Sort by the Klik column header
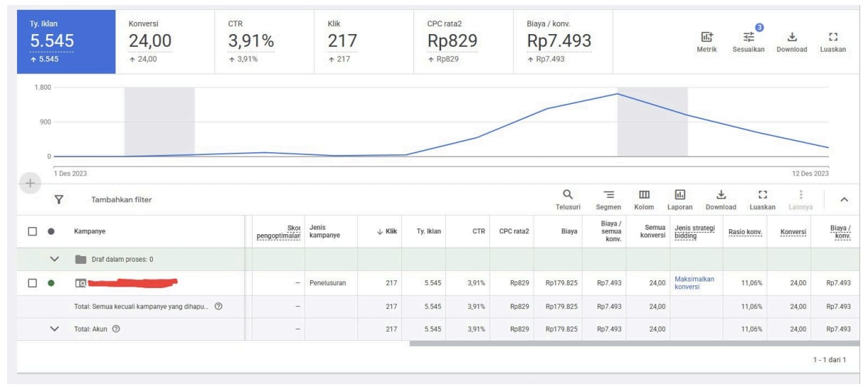The height and width of the screenshot is (392, 868). click(386, 232)
